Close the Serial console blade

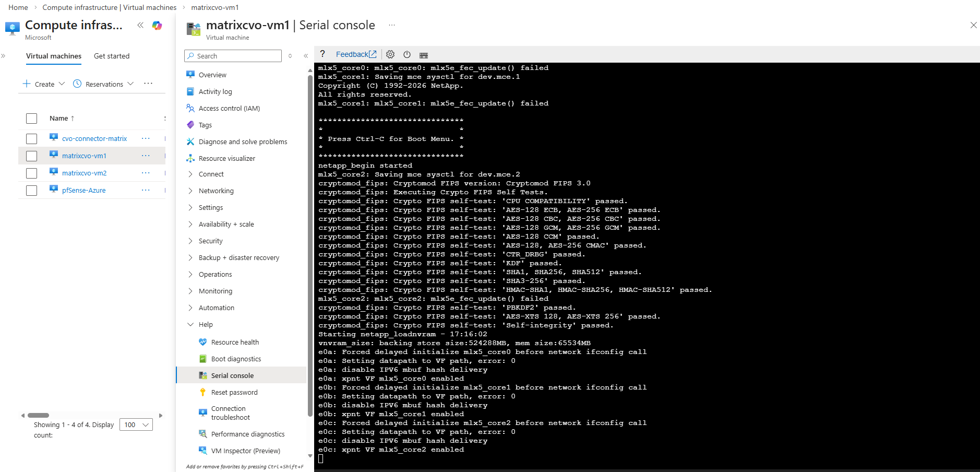tap(973, 25)
